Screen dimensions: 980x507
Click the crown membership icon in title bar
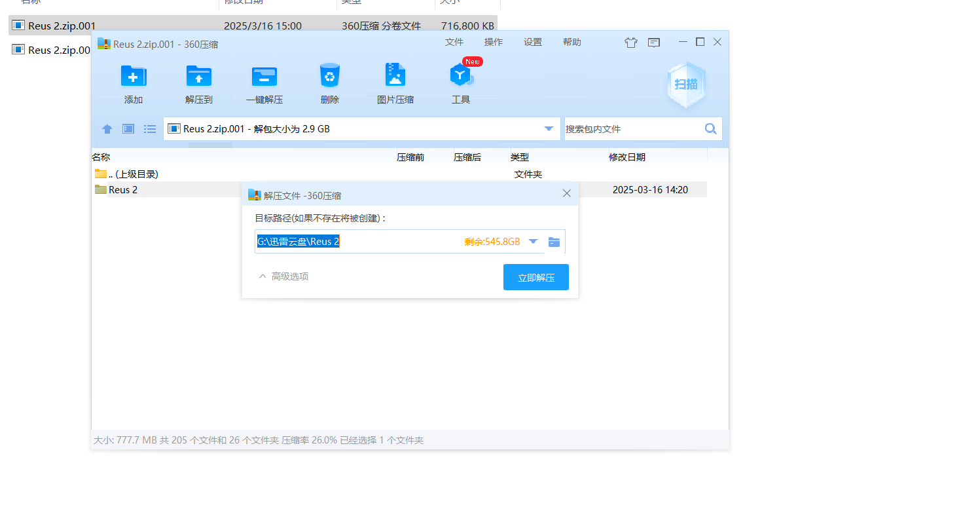coord(630,42)
